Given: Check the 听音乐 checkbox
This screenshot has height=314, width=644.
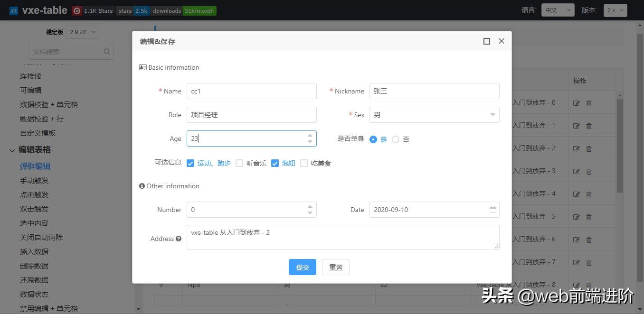Looking at the screenshot, I should click(239, 163).
